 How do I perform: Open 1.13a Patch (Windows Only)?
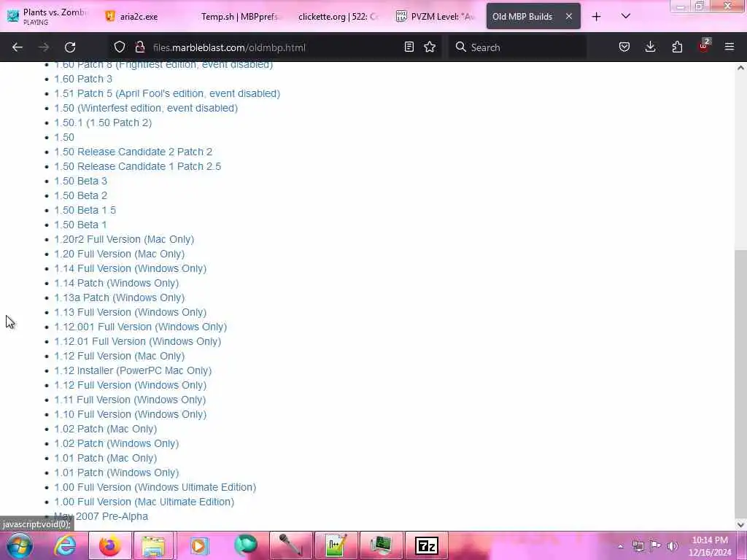[119, 297]
